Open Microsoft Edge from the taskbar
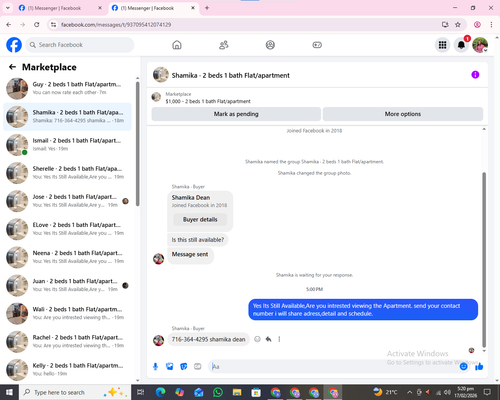This screenshot has width=500, height=400. pos(160,392)
